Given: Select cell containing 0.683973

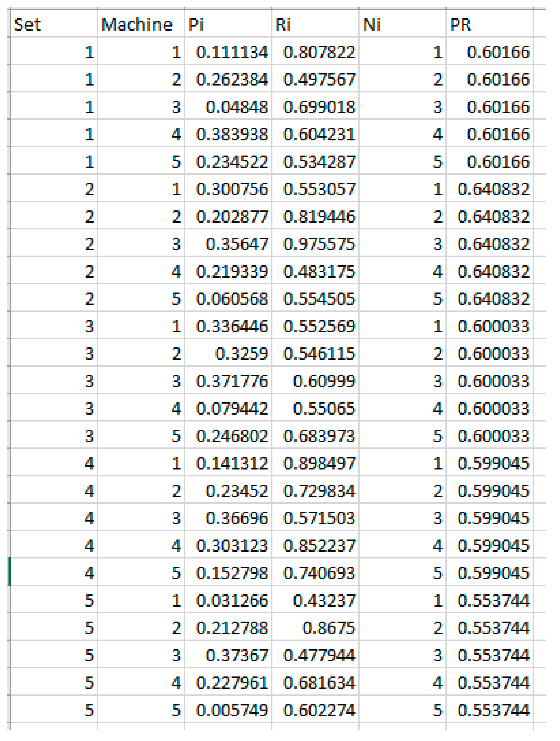Looking at the screenshot, I should point(319,436).
